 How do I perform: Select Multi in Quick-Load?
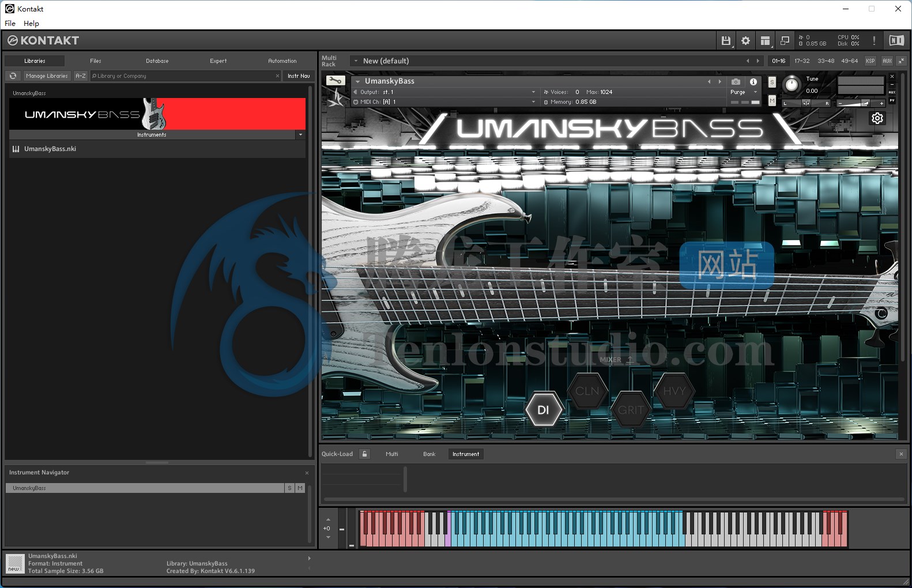coord(392,454)
